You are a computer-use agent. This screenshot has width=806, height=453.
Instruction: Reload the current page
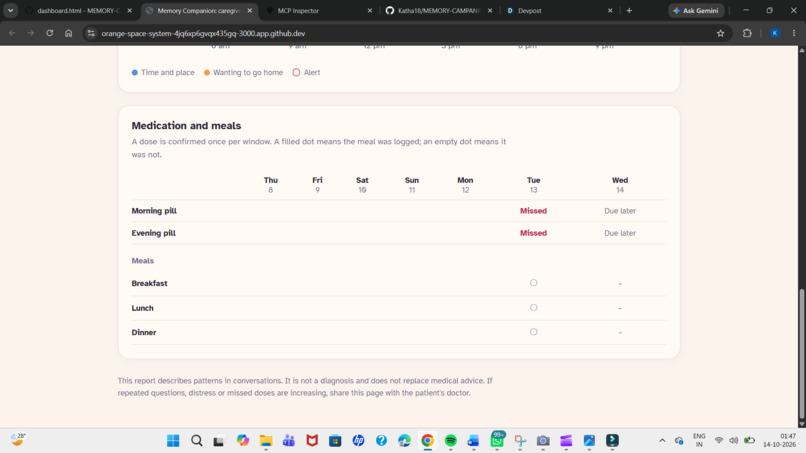pos(49,33)
